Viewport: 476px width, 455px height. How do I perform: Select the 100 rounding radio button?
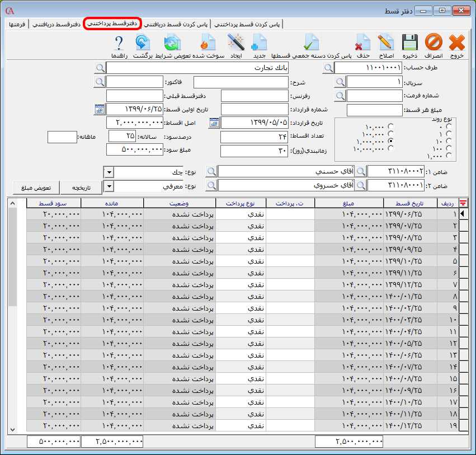pyautogui.click(x=449, y=149)
